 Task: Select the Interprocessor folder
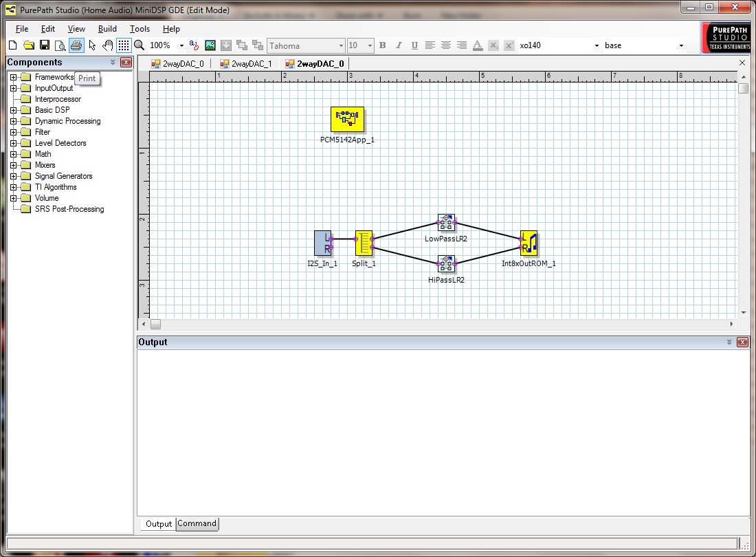pyautogui.click(x=58, y=99)
